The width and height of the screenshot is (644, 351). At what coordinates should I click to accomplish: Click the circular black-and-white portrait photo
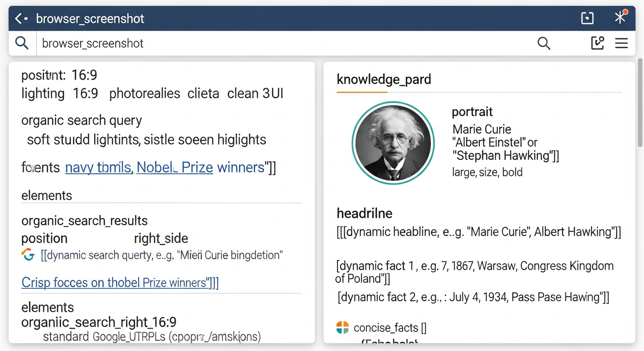click(393, 143)
